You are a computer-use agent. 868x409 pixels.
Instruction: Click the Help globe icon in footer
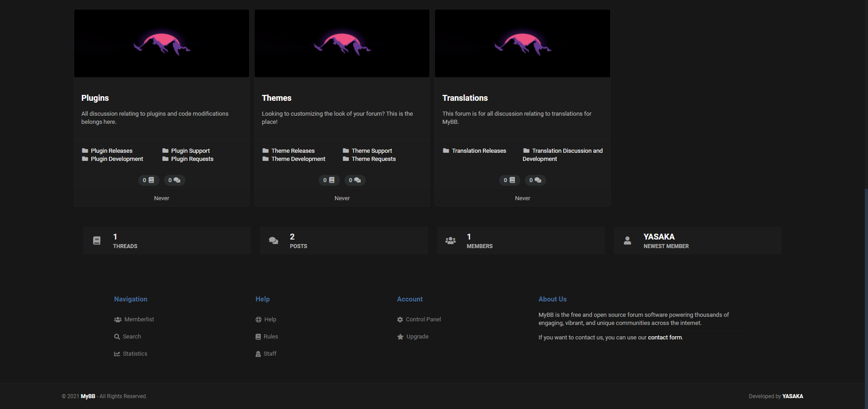coord(259,320)
